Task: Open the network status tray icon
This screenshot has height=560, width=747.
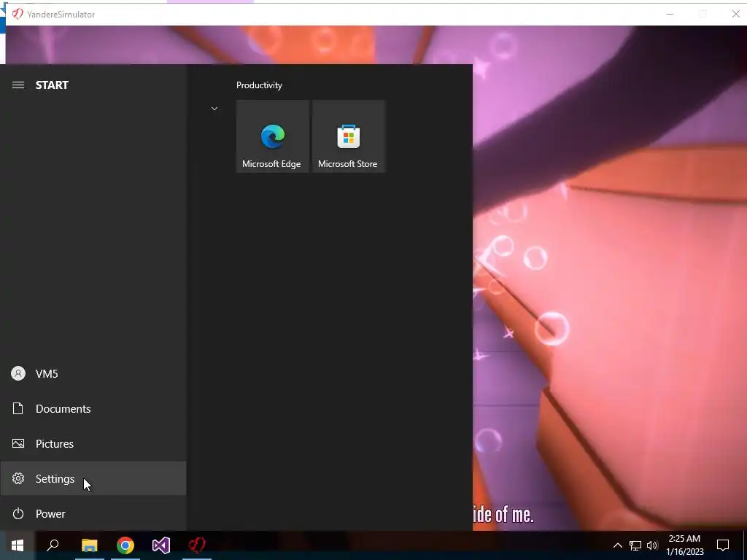Action: (635, 545)
